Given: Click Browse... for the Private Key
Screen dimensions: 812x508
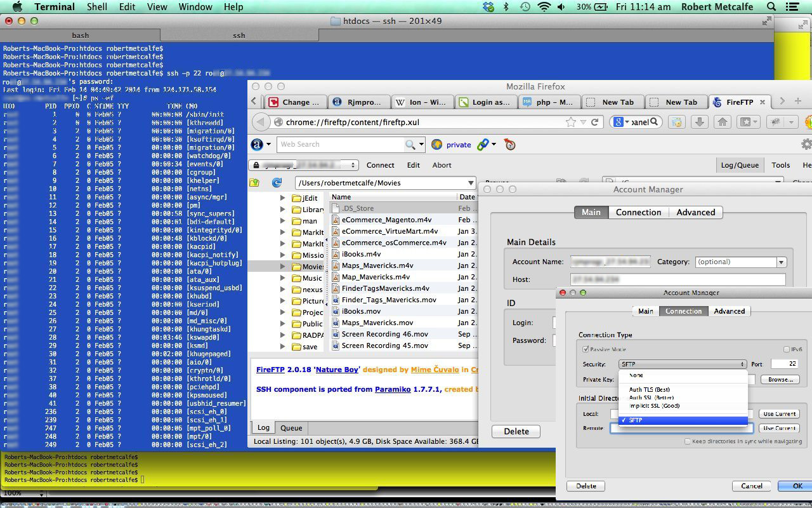Looking at the screenshot, I should [x=780, y=380].
